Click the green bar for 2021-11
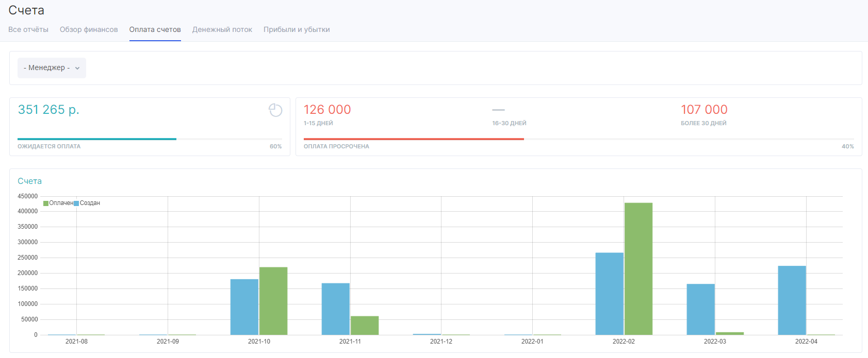Image resolution: width=868 pixels, height=358 pixels. coord(365,326)
